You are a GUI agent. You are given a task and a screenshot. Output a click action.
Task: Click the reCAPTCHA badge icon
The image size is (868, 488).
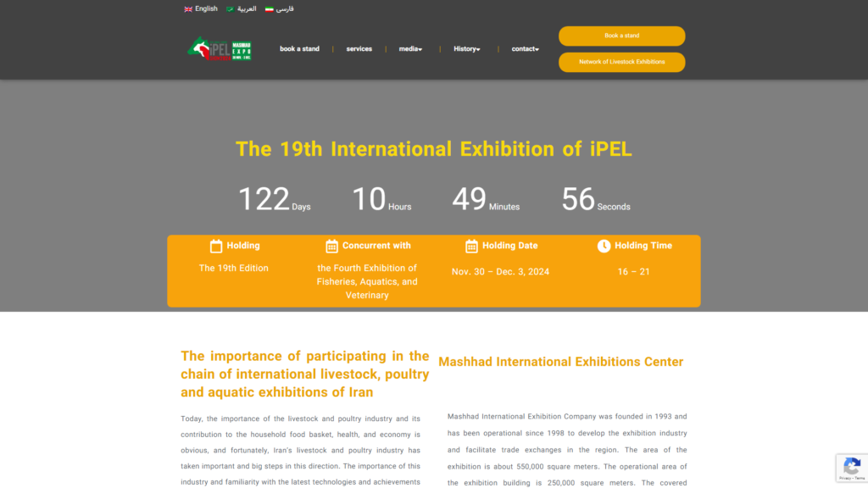point(852,468)
